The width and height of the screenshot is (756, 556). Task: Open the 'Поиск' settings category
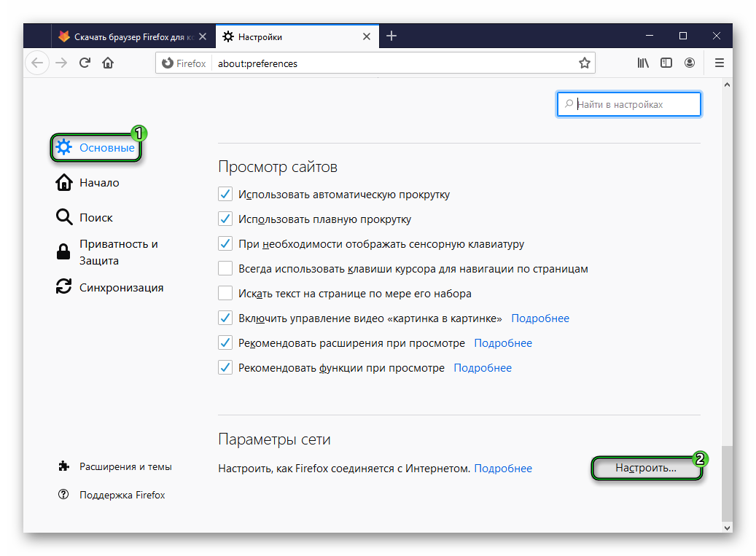click(85, 217)
